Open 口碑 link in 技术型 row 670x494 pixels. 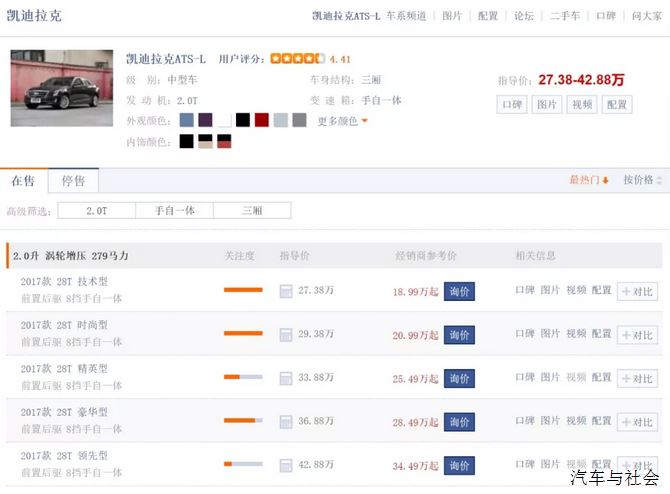525,291
